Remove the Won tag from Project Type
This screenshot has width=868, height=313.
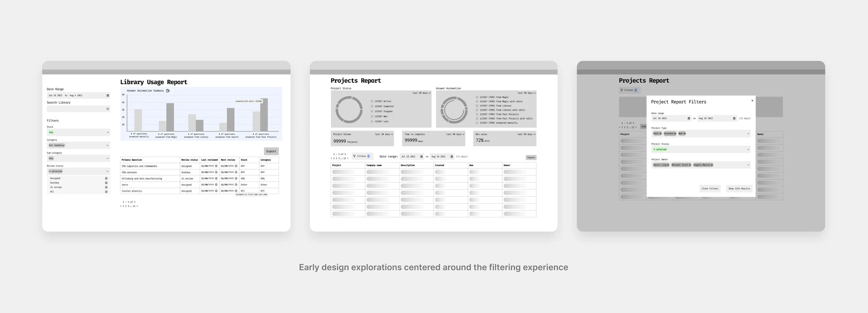coord(684,134)
